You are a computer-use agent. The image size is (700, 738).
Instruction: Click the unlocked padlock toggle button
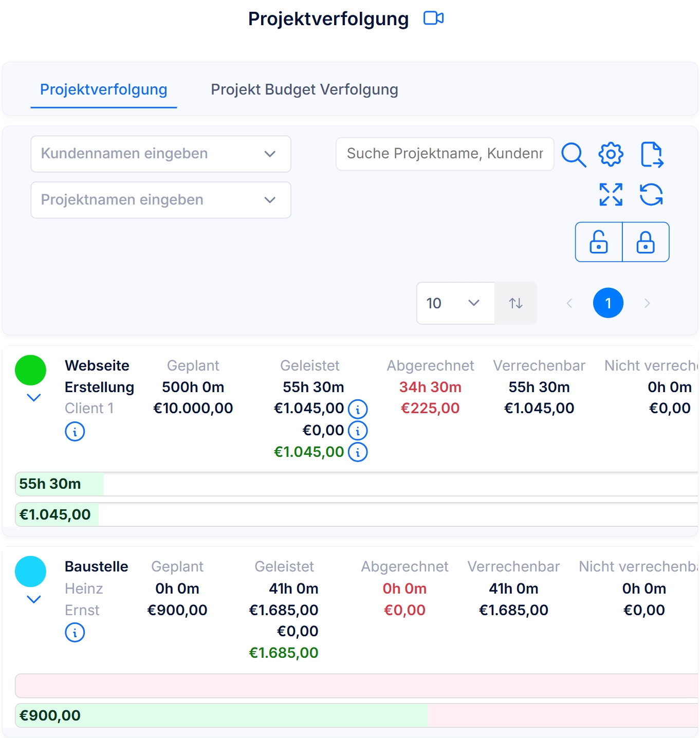pyautogui.click(x=599, y=242)
